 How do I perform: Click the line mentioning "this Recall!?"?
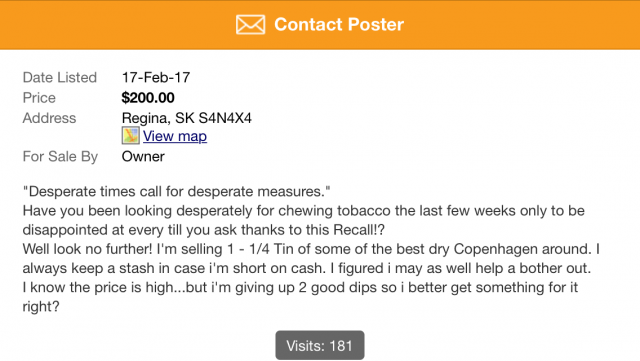pyautogui.click(x=204, y=230)
